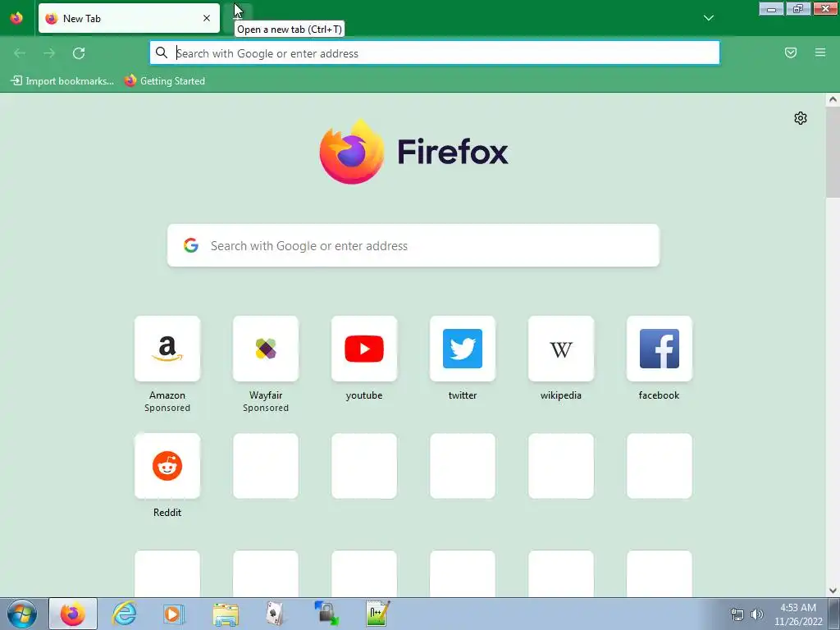Open Solitaire card game from taskbar

(x=275, y=614)
